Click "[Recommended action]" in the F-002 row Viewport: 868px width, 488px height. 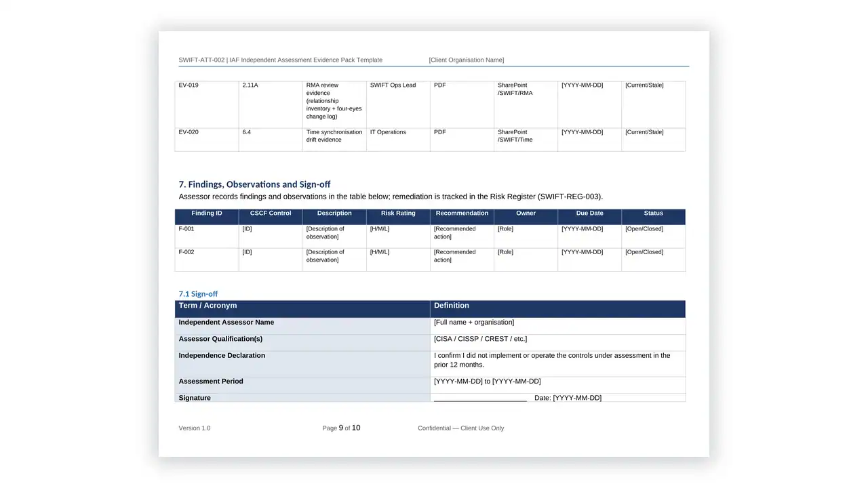[455, 256]
